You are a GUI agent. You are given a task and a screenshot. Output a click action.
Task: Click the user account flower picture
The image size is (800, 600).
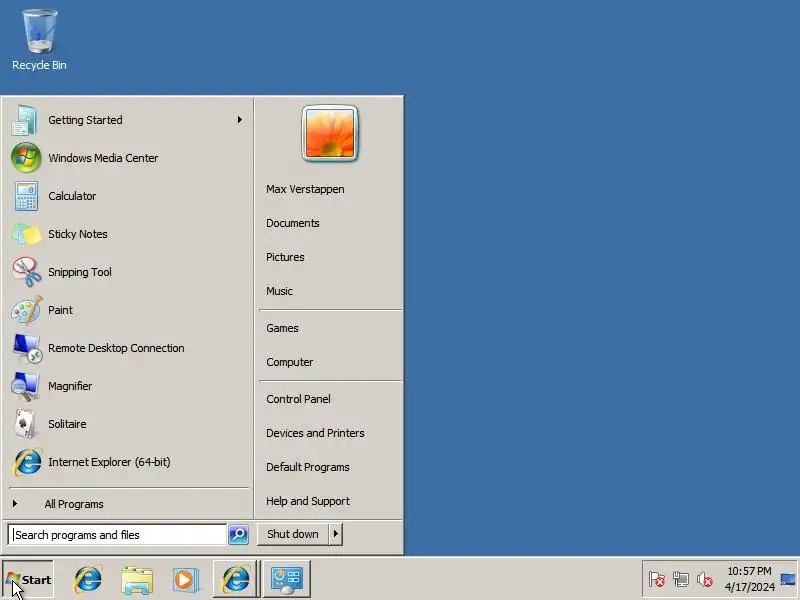tap(330, 133)
